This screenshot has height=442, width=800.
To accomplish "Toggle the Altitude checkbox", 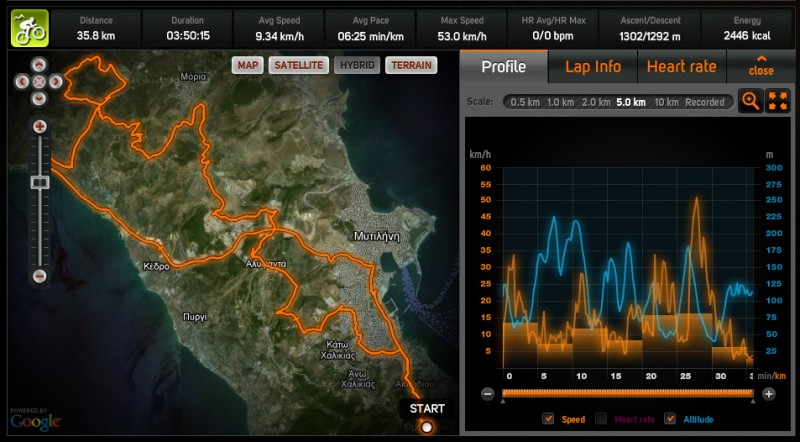I will pos(670,419).
